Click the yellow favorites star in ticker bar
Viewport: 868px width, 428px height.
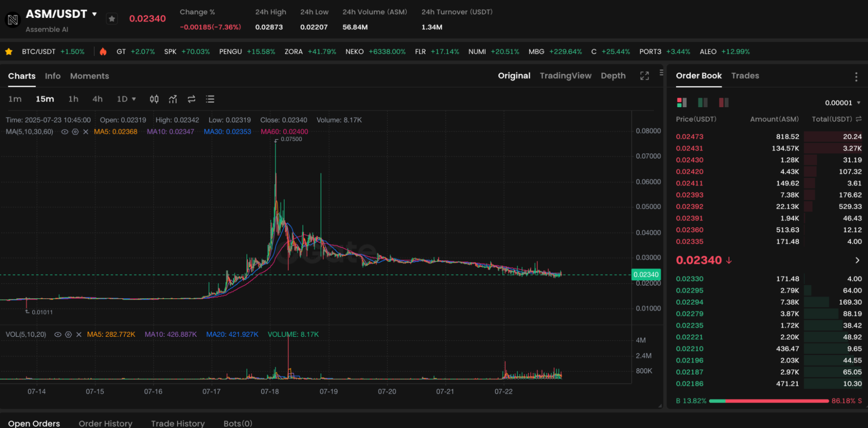coord(9,52)
